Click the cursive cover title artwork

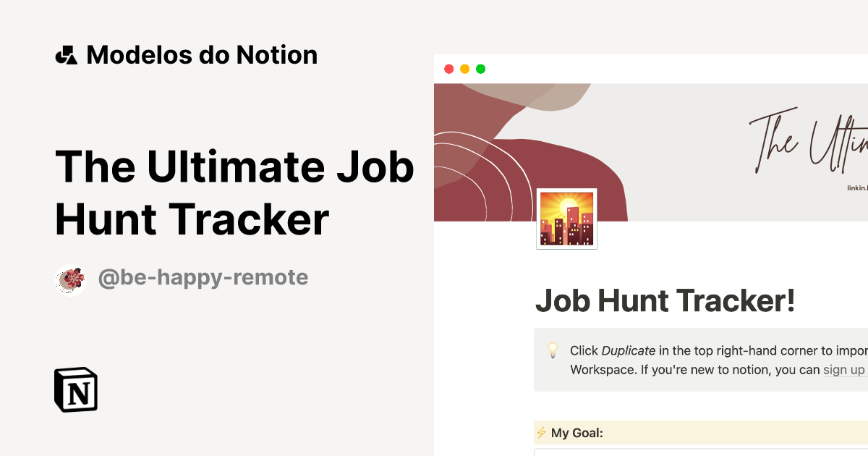pyautogui.click(x=803, y=141)
